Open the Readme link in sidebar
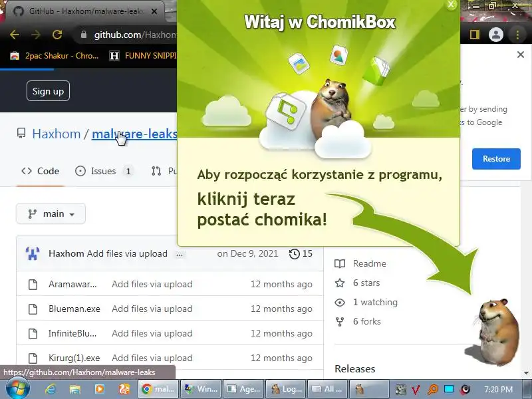Image resolution: width=532 pixels, height=399 pixels. (x=360, y=263)
